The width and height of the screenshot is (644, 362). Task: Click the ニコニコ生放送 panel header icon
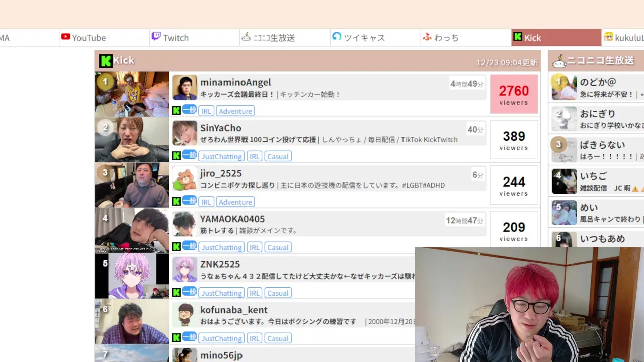coord(559,61)
